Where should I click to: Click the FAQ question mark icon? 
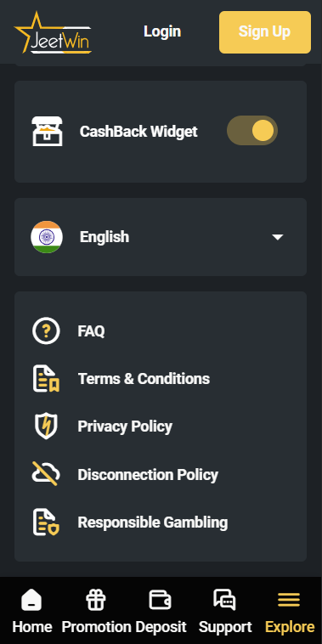[x=46, y=330]
